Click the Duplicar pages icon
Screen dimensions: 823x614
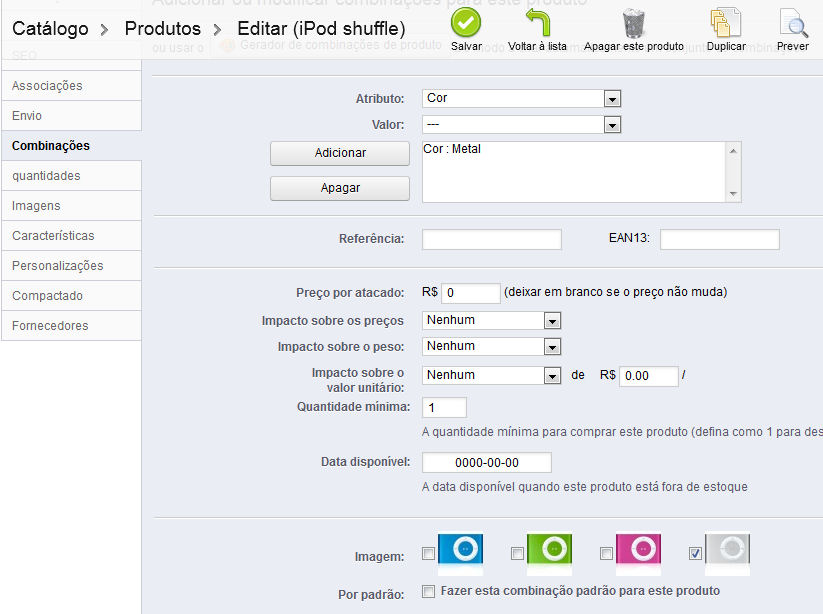pyautogui.click(x=725, y=23)
